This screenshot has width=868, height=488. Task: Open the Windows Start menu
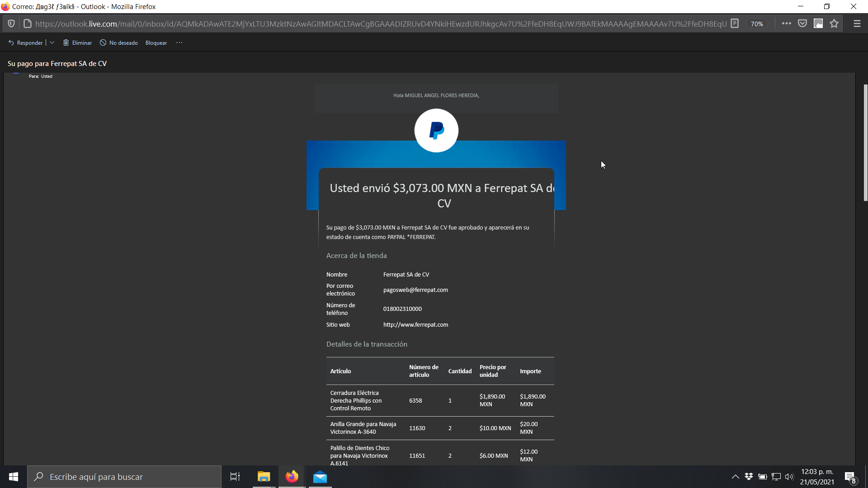(x=14, y=477)
